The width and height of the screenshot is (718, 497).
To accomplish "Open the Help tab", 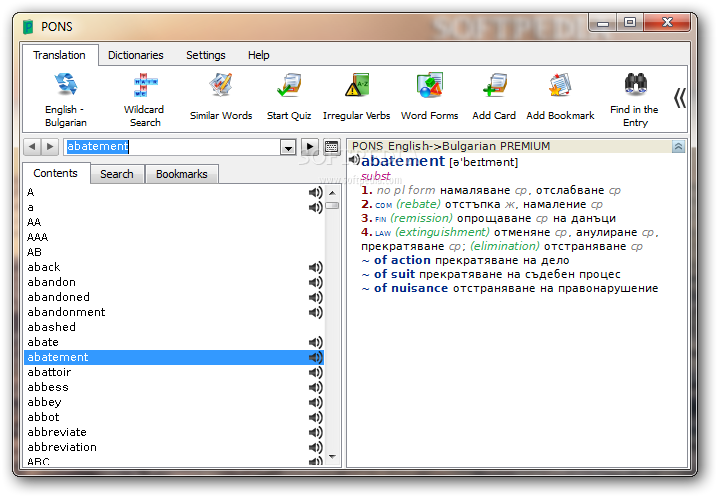I will (259, 55).
